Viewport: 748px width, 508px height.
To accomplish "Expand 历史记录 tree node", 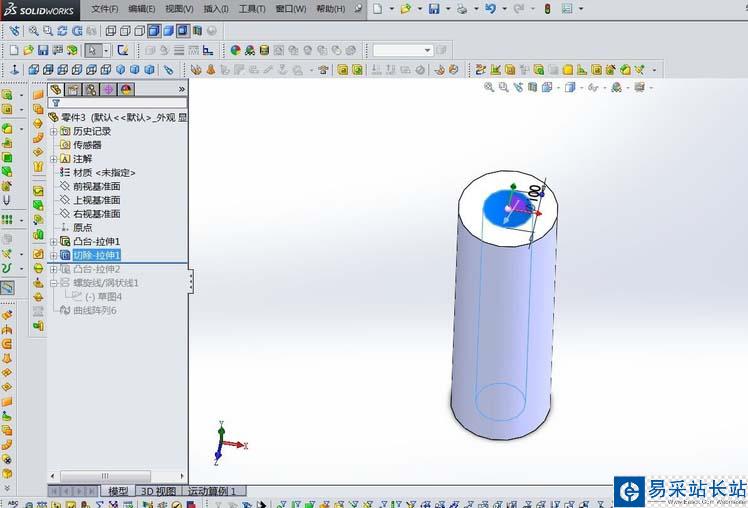I will click(53, 131).
